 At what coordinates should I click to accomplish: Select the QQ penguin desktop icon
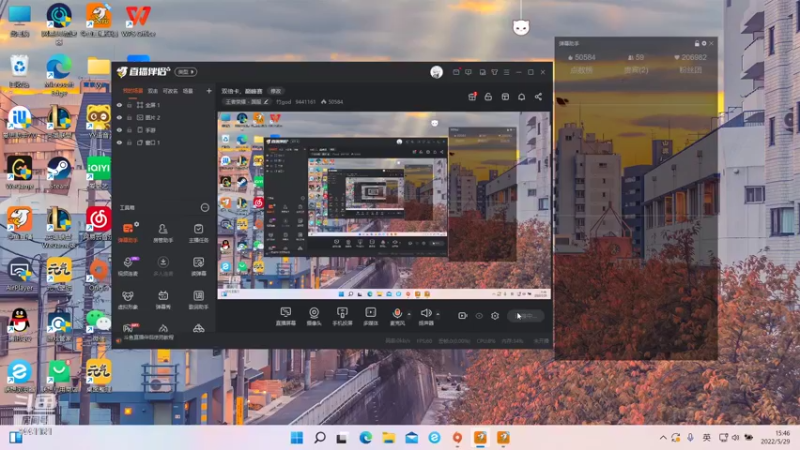[19, 324]
